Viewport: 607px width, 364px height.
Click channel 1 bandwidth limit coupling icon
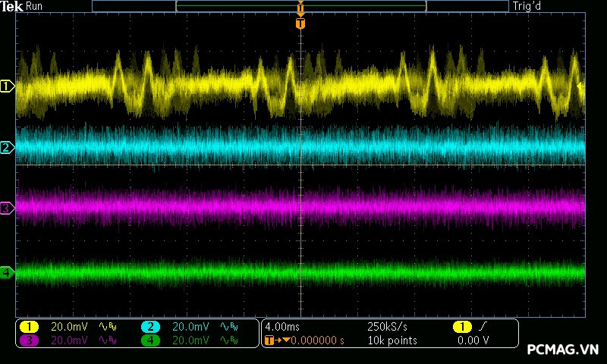coord(107,327)
